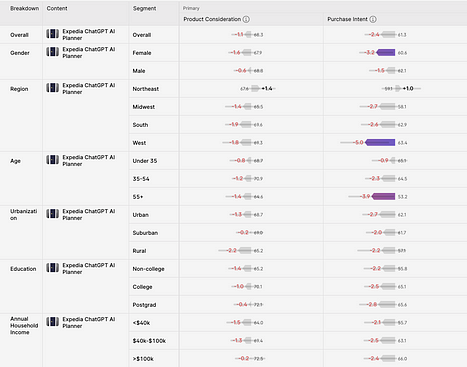Click Expedia ChatGPT AI Planner in Region row

click(89, 88)
